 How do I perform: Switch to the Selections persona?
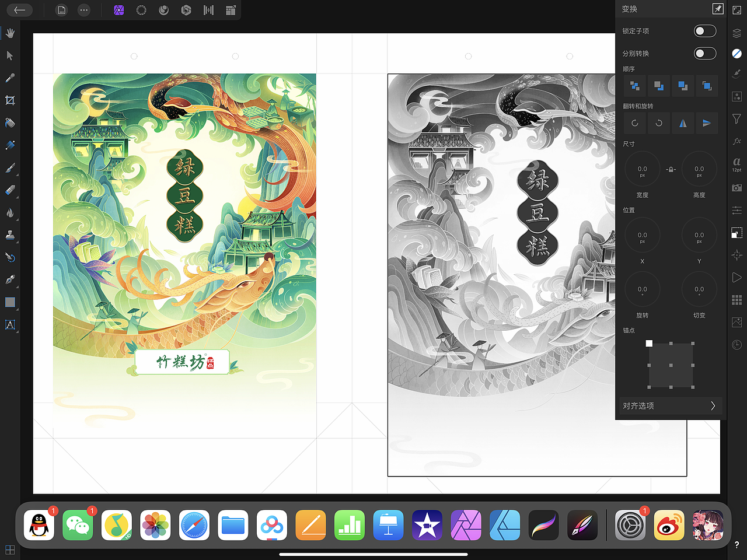tap(141, 10)
